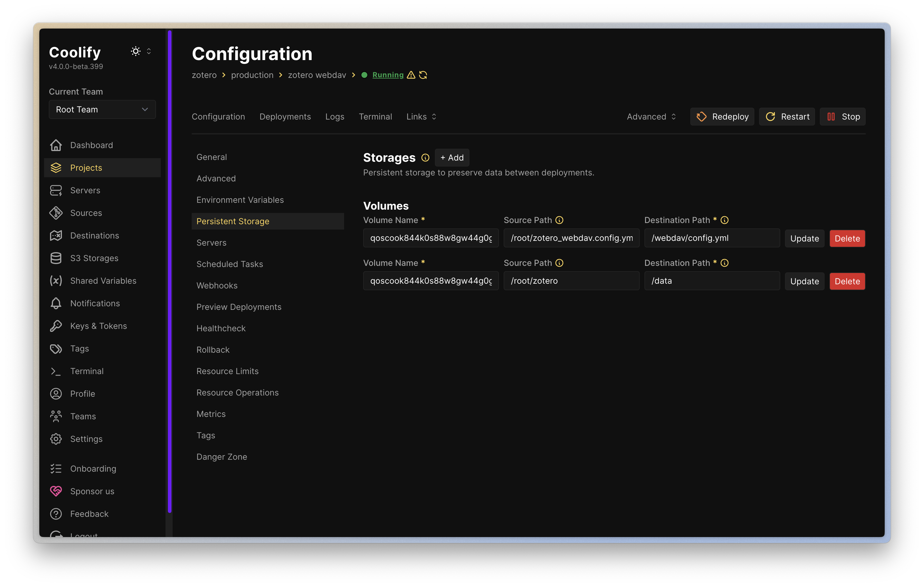This screenshot has height=587, width=924.
Task: Click the theme sun icon
Action: coord(135,51)
